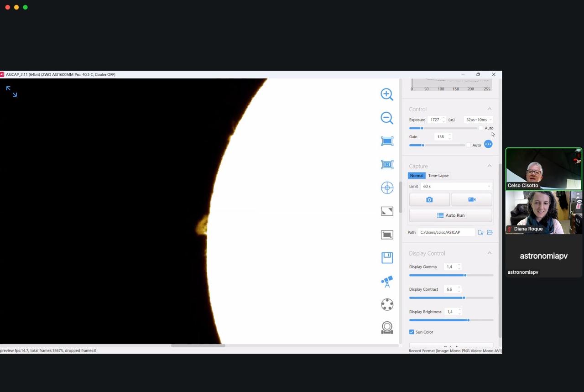
Task: Take a snapshot with the camera button
Action: [x=429, y=199]
